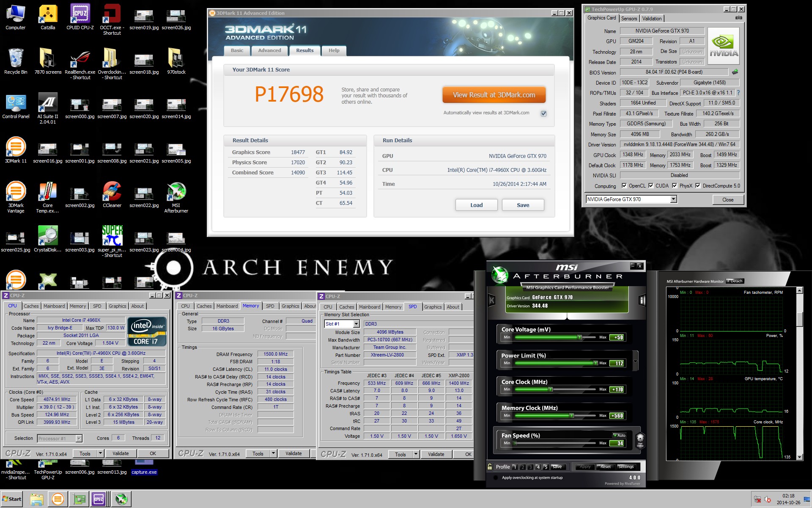Image resolution: width=812 pixels, height=508 pixels.
Task: Open the 7870 screens folder
Action: click(x=48, y=61)
